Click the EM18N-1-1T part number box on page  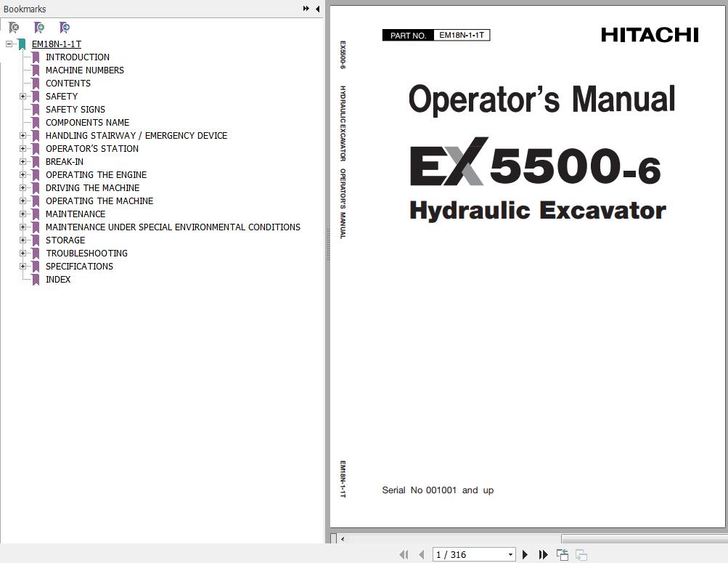(462, 36)
